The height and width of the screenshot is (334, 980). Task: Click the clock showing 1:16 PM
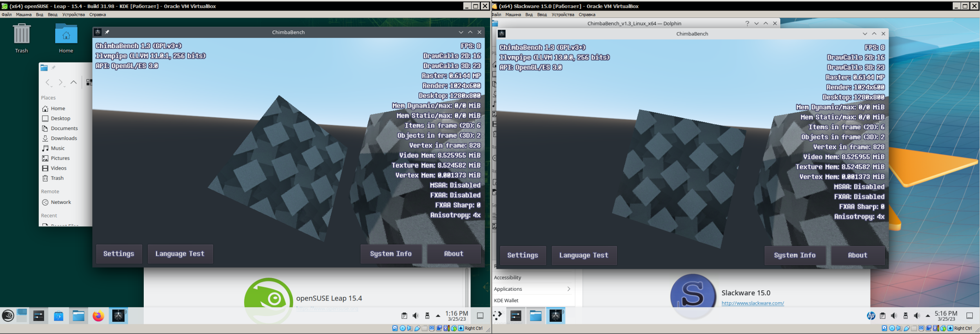click(x=457, y=316)
